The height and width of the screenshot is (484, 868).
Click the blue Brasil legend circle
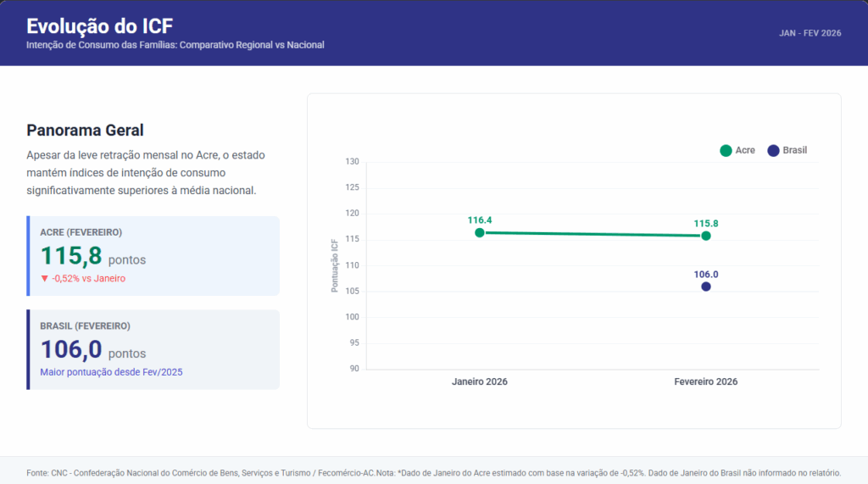pos(773,151)
